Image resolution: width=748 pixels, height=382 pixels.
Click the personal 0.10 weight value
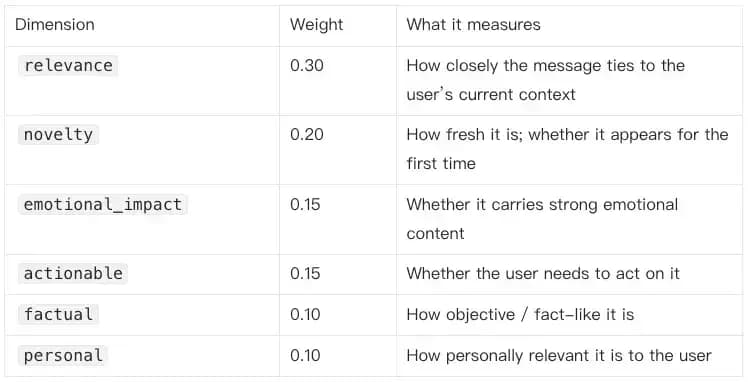(305, 356)
